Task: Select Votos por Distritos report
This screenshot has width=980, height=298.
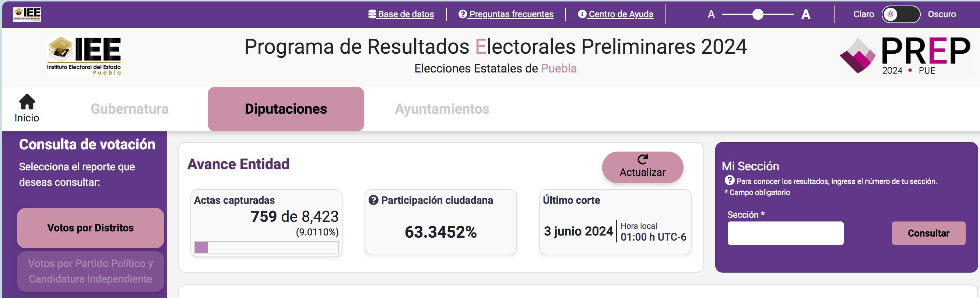Action: point(91,228)
